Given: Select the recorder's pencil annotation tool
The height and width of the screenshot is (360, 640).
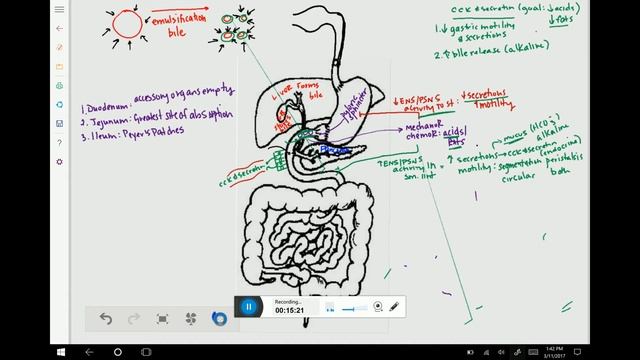Looking at the screenshot, I should 394,306.
